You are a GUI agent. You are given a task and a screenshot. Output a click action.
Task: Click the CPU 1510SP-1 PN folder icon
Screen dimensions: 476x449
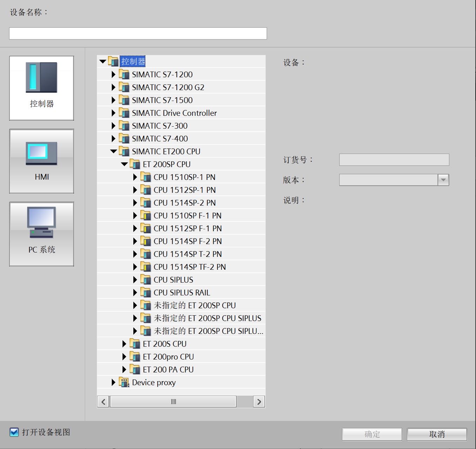[146, 177]
